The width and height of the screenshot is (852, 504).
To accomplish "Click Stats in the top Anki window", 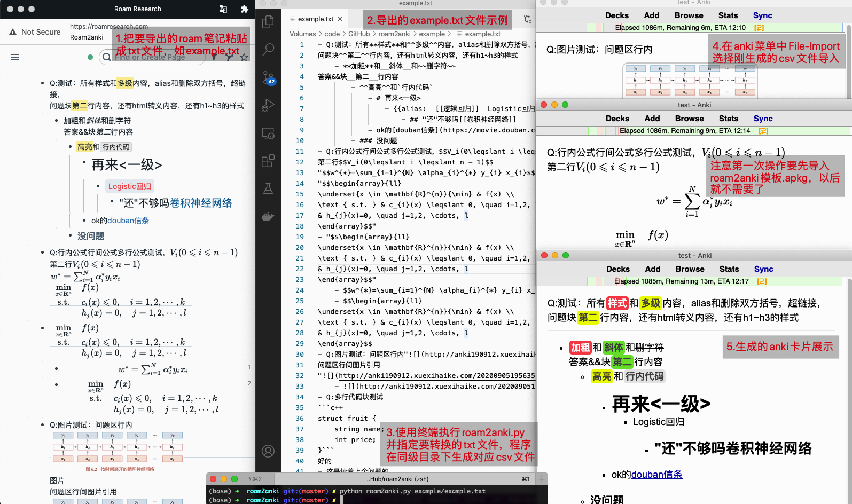I will pos(728,15).
